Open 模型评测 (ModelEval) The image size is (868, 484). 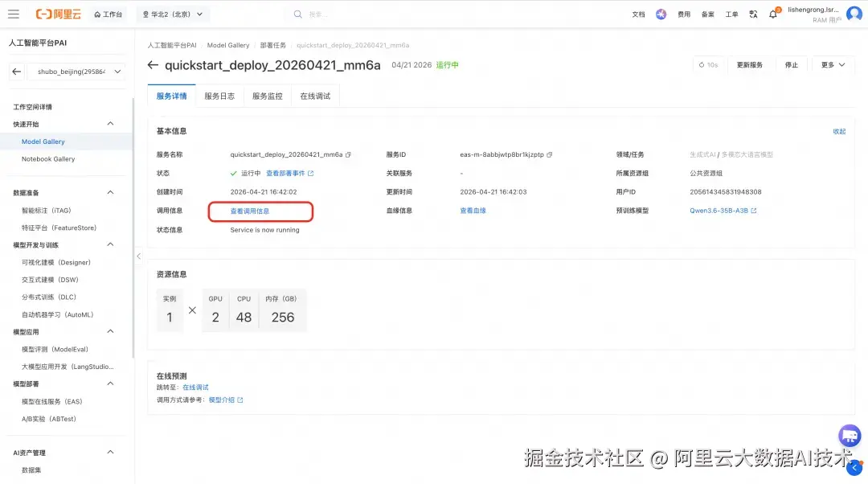tap(55, 350)
